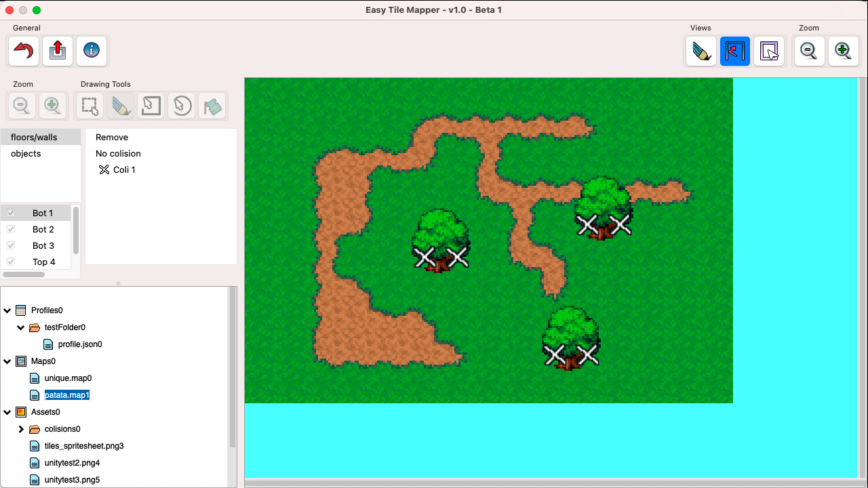Open the unique.map0 file in the tree
Viewport: 868px width, 488px height.
pyautogui.click(x=67, y=378)
